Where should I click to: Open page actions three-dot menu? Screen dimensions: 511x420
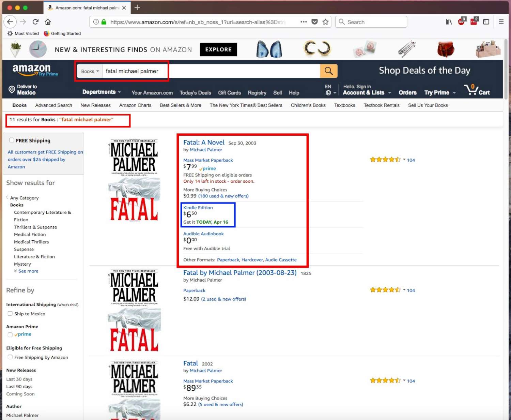(x=304, y=22)
